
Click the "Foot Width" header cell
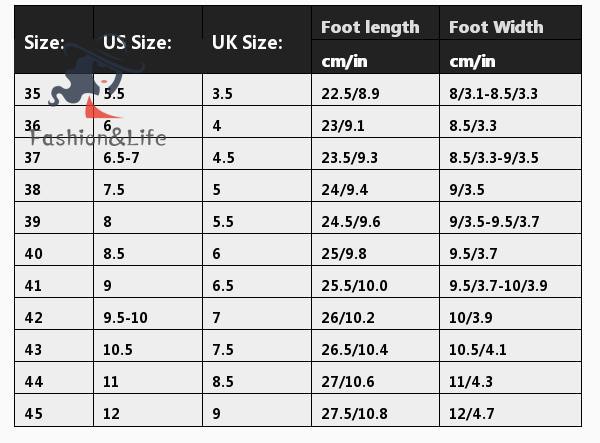click(496, 27)
